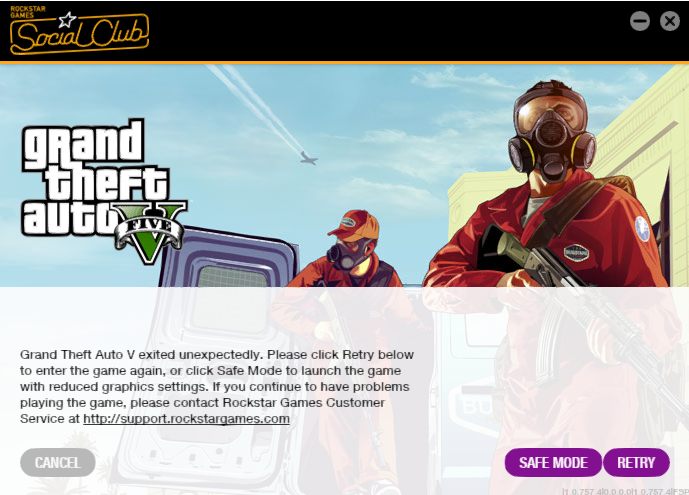This screenshot has width=689, height=495.
Task: Click the Rockstar Games text above the logo
Action: (28, 12)
